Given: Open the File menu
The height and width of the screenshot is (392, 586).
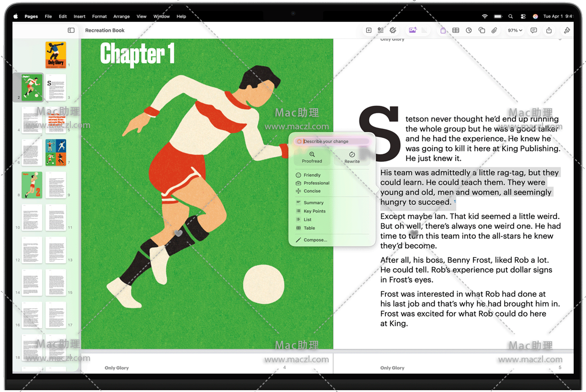Looking at the screenshot, I should 48,16.
